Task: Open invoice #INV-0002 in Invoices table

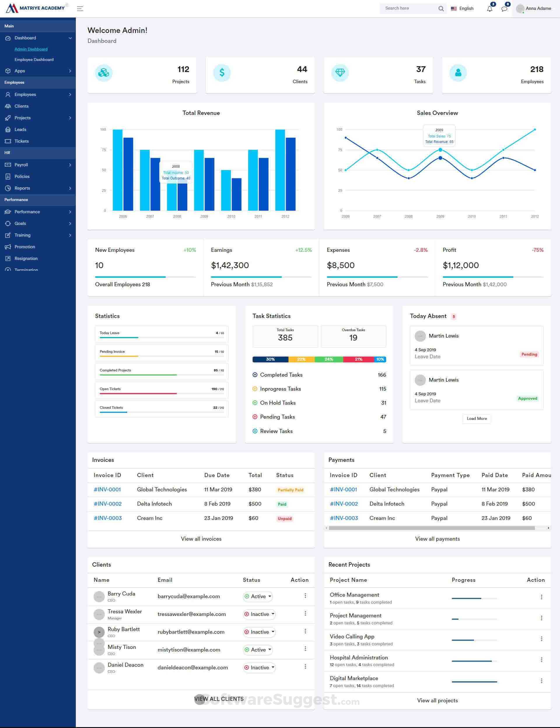Action: point(108,504)
